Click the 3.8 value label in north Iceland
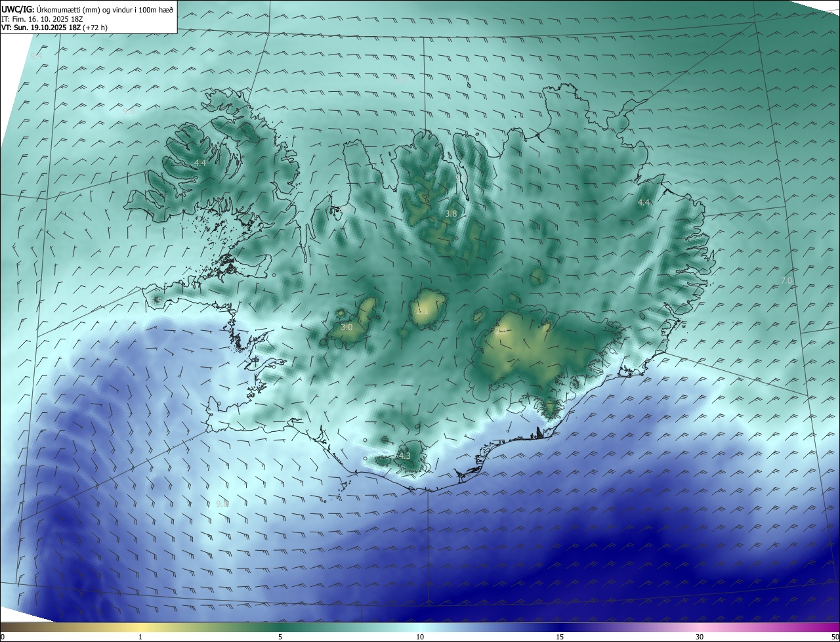 (x=451, y=214)
